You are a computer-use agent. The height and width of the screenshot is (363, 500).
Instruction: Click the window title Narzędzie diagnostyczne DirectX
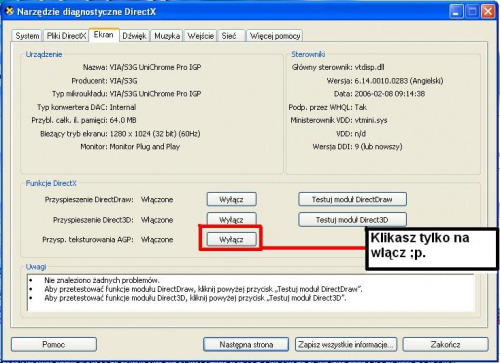coord(86,12)
